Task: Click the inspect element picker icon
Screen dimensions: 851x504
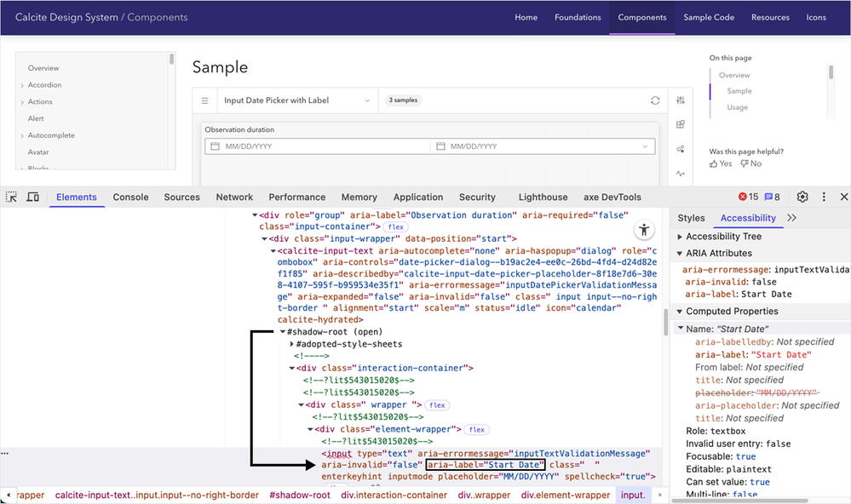Action: (x=11, y=197)
